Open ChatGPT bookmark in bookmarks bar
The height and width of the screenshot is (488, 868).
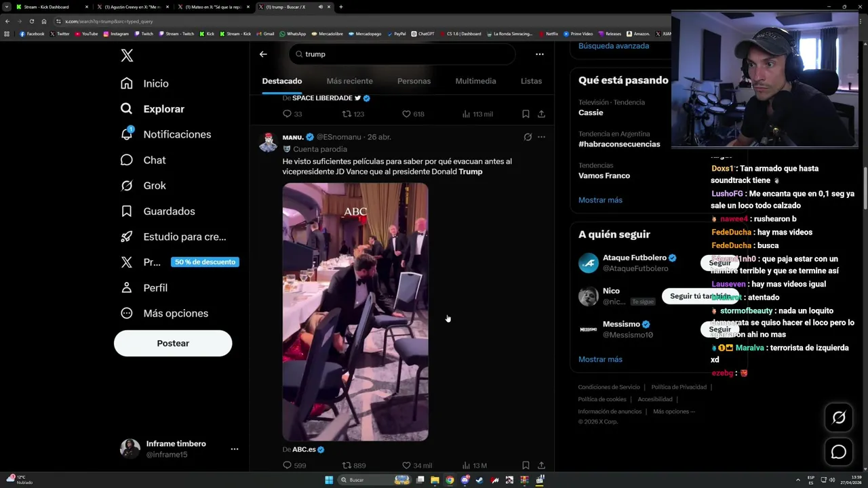point(422,33)
